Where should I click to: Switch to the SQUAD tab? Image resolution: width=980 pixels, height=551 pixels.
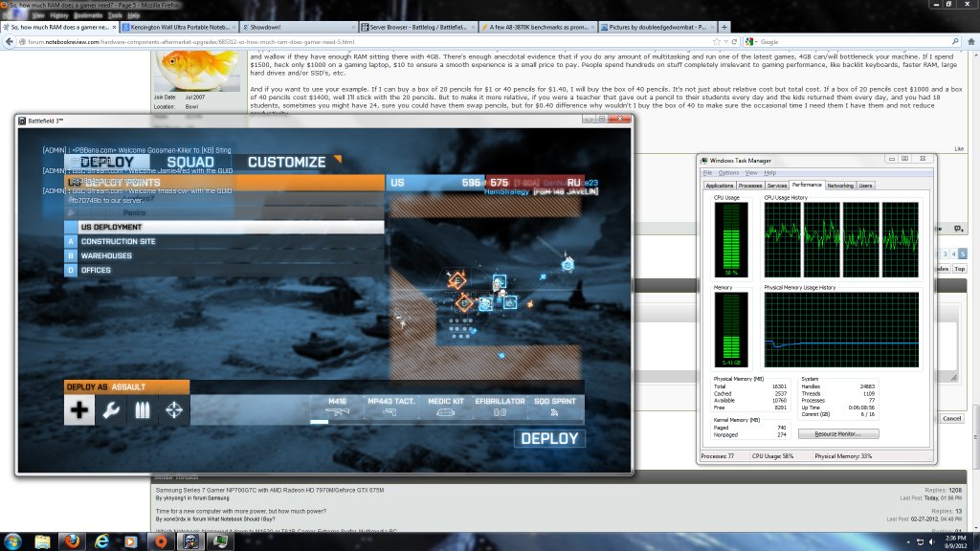[190, 162]
